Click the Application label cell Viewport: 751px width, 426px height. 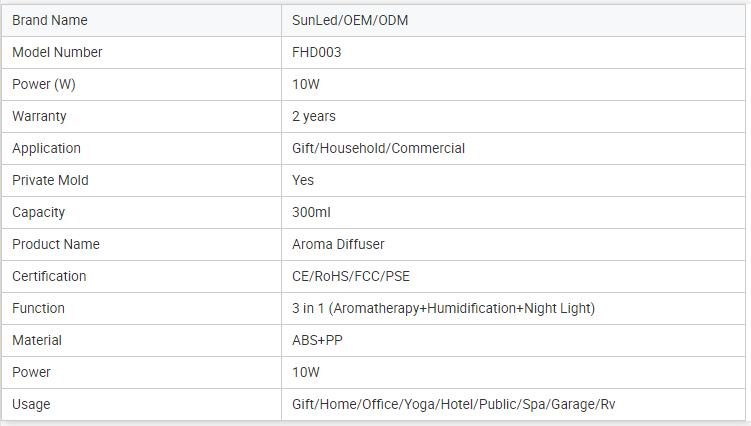coord(46,148)
